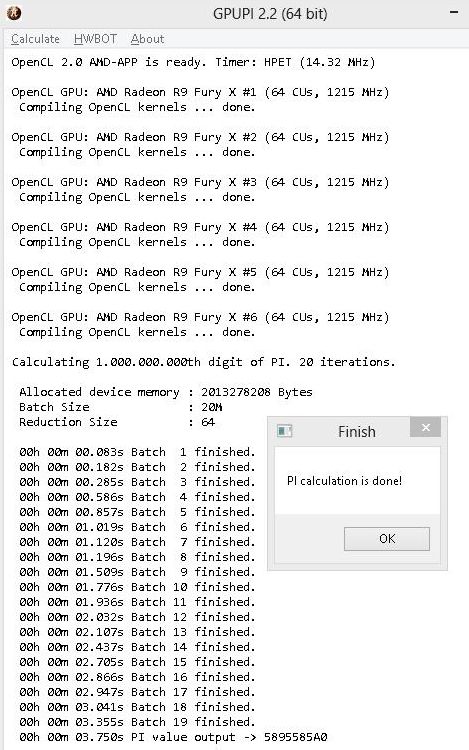This screenshot has width=469, height=750.
Task: Click the GPUPI application icon in title bar
Action: tap(14, 13)
